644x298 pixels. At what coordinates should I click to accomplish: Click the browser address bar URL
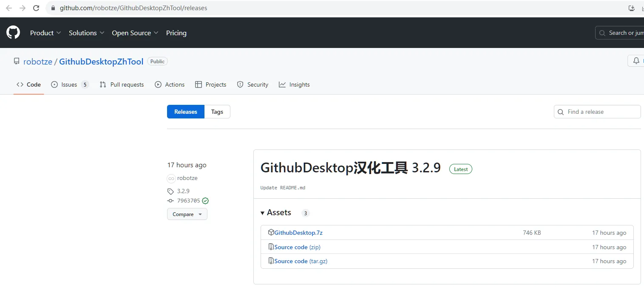133,8
